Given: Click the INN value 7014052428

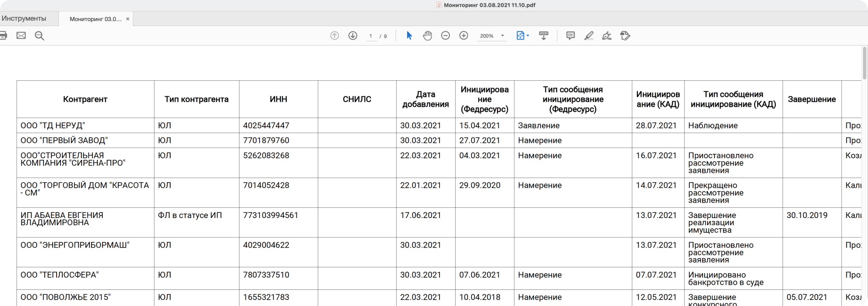Looking at the screenshot, I should click(x=266, y=185).
